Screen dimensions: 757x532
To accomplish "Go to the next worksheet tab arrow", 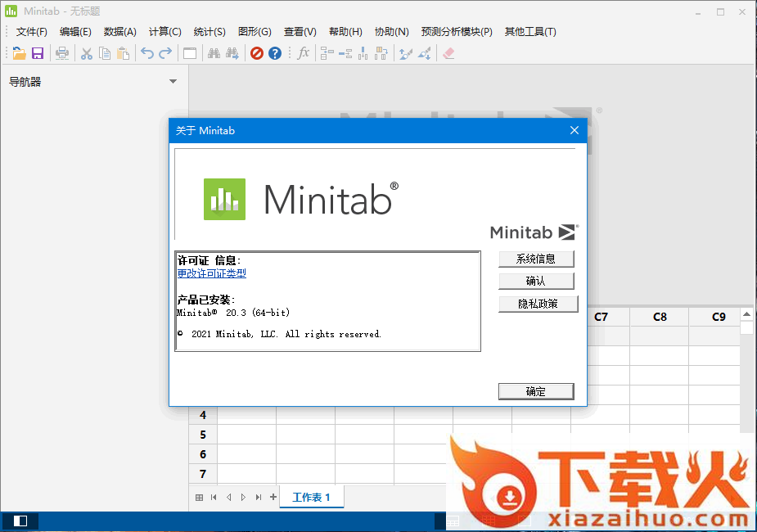I will [243, 498].
